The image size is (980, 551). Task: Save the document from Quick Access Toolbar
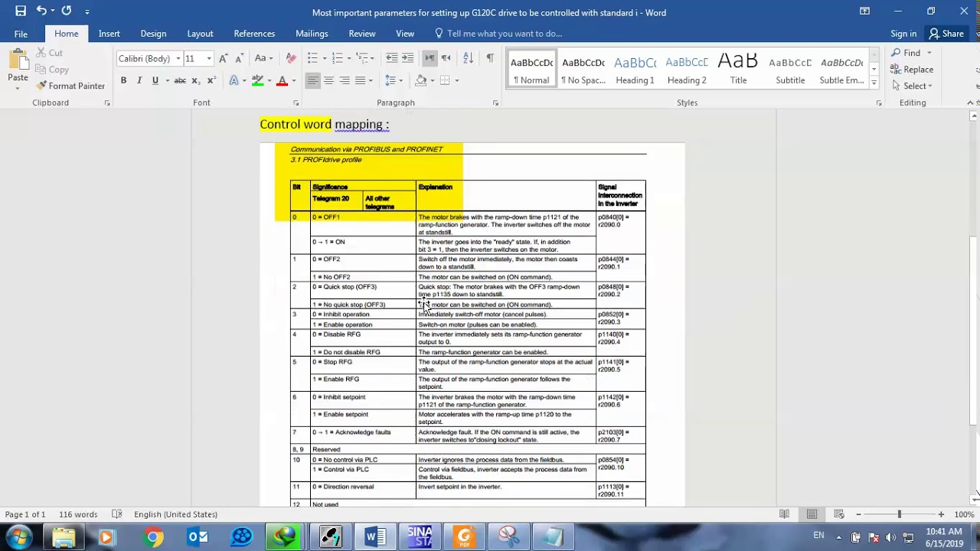(21, 11)
